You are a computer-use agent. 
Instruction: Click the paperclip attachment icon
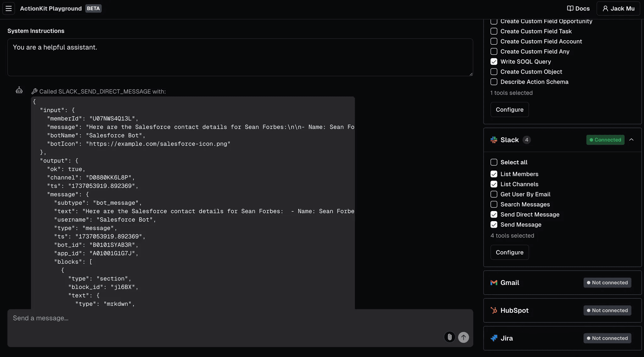[450, 337]
